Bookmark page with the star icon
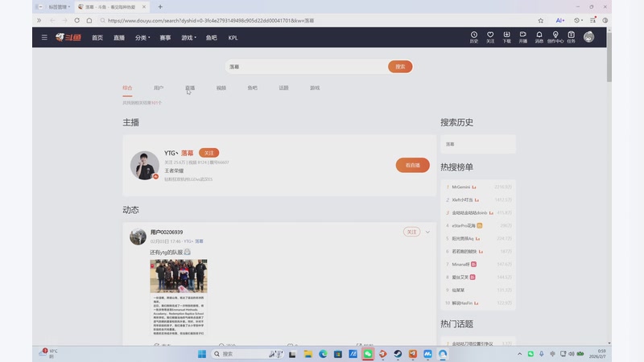The height and width of the screenshot is (362, 644). (x=540, y=20)
